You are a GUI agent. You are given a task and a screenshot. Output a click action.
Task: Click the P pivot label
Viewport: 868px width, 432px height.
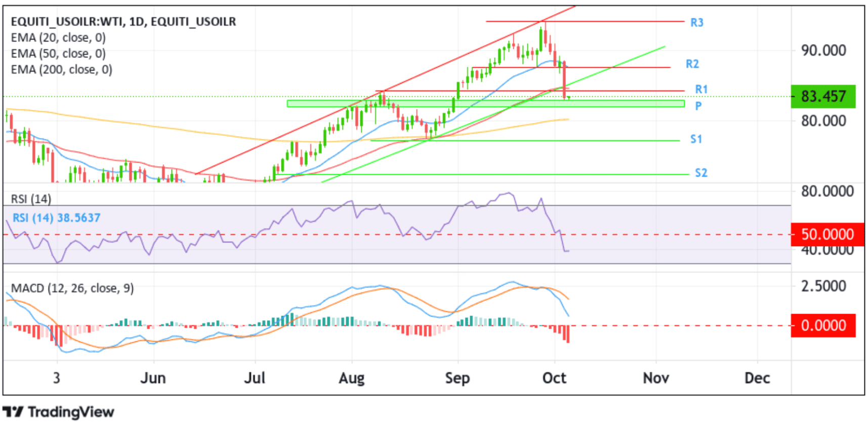[x=698, y=106]
